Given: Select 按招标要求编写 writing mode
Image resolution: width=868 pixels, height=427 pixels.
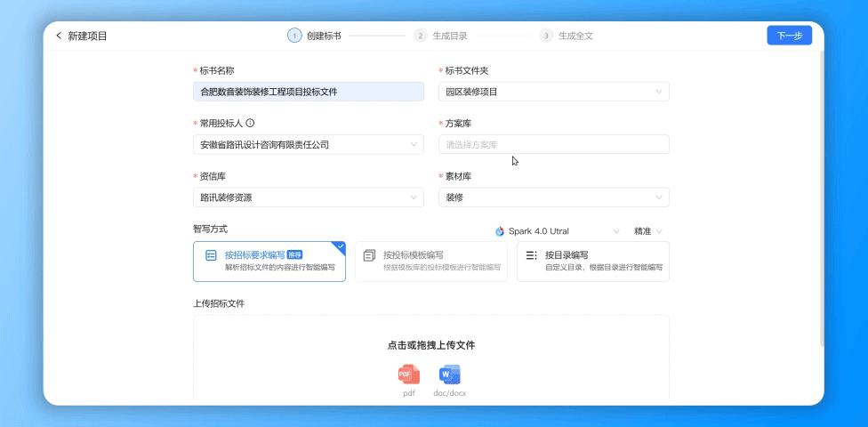Looking at the screenshot, I should 269,261.
